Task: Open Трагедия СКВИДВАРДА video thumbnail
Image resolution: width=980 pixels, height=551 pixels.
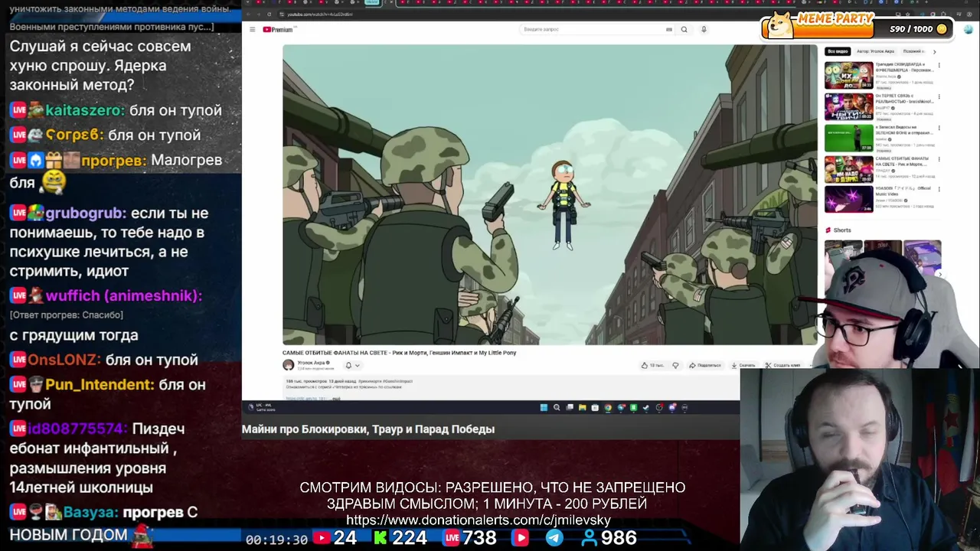Action: [x=849, y=76]
